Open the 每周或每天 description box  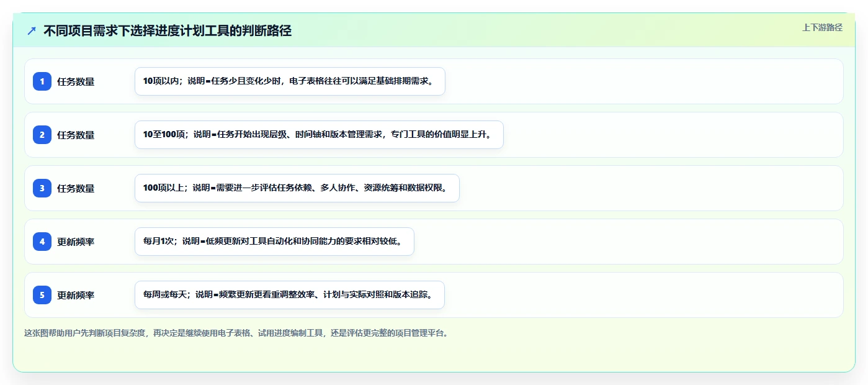coord(290,295)
